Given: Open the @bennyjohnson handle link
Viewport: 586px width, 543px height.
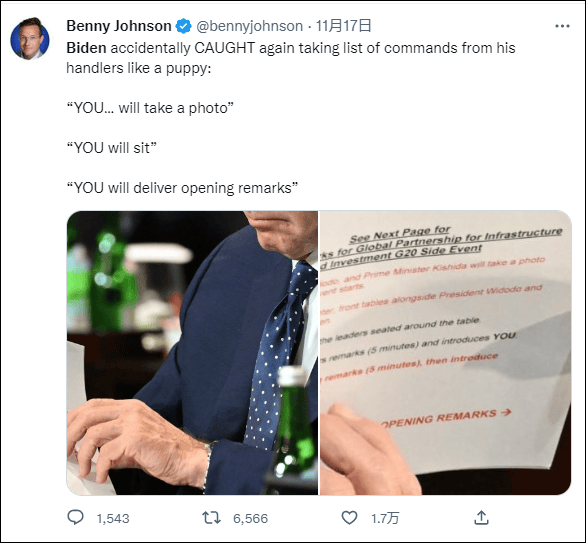Looking at the screenshot, I should [249, 26].
